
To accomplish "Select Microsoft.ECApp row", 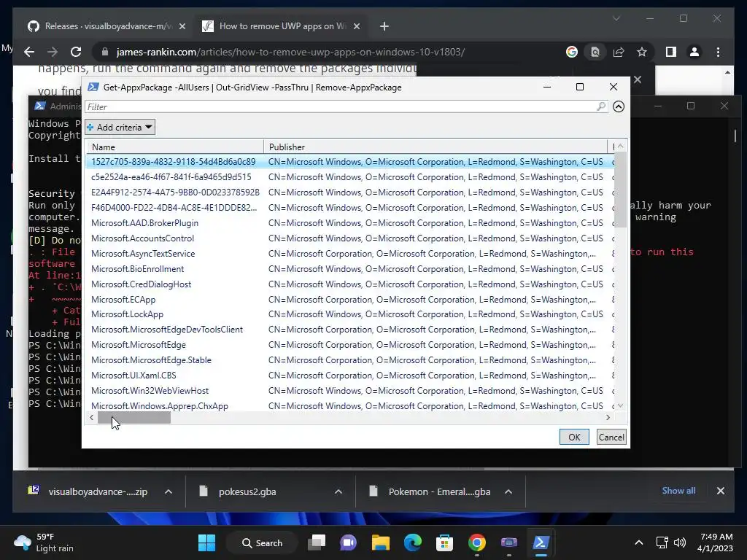I will pyautogui.click(x=350, y=300).
